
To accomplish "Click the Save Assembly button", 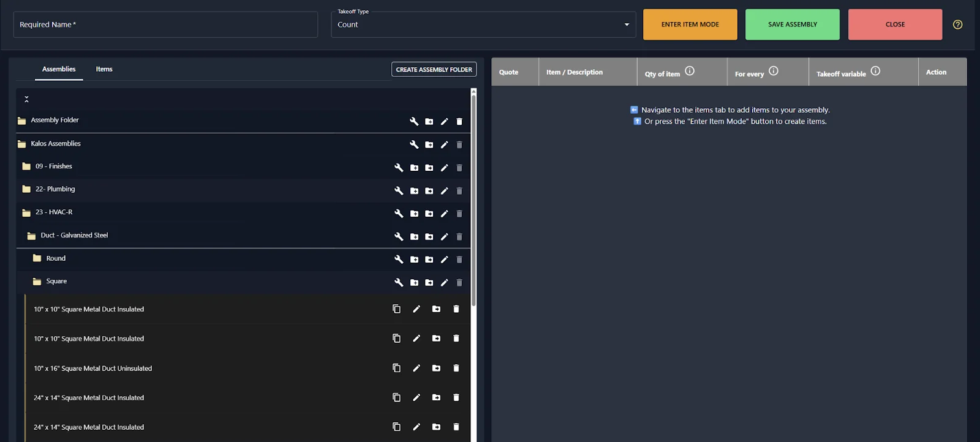I will 792,24.
